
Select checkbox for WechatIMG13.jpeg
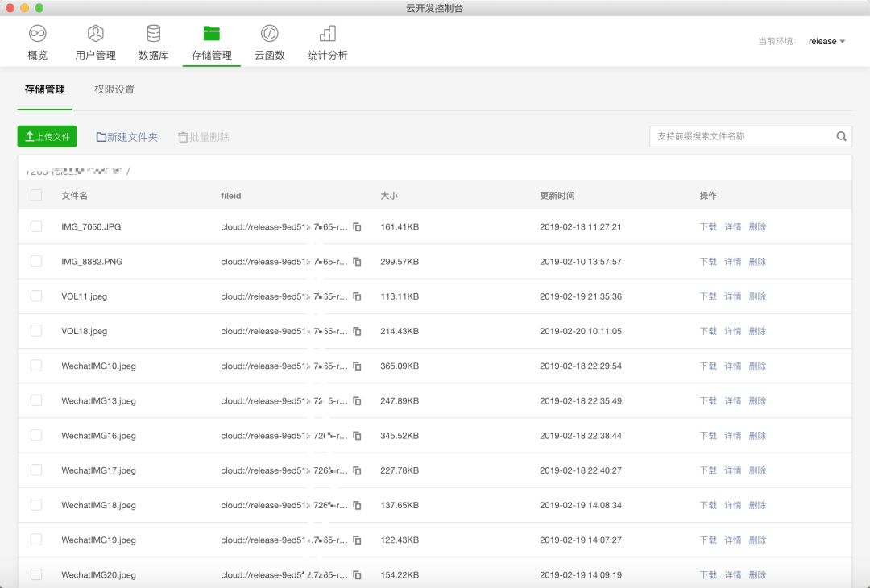click(36, 400)
